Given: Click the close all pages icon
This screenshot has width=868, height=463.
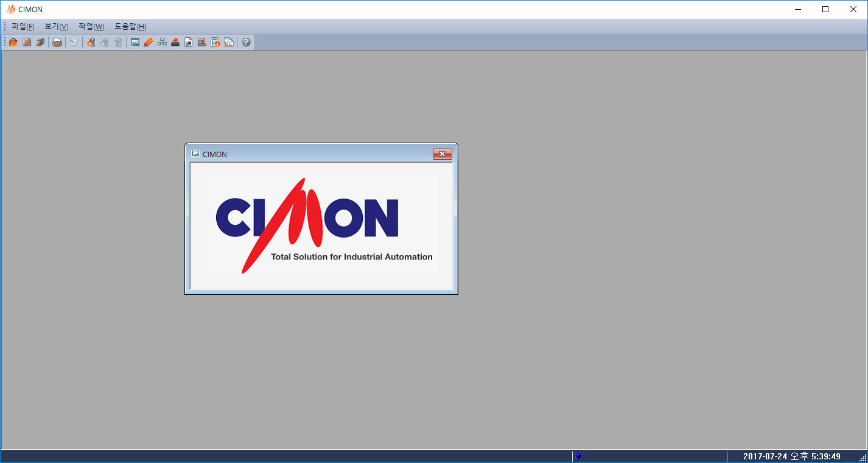Looking at the screenshot, I should coord(40,43).
